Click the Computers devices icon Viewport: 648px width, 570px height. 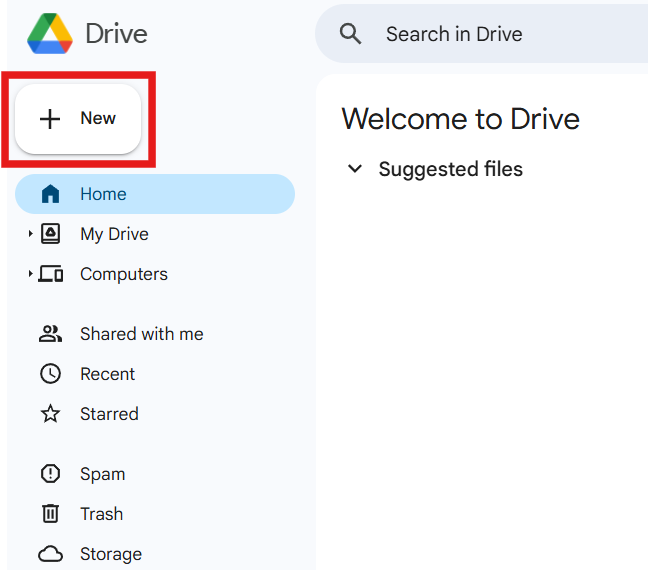(51, 274)
